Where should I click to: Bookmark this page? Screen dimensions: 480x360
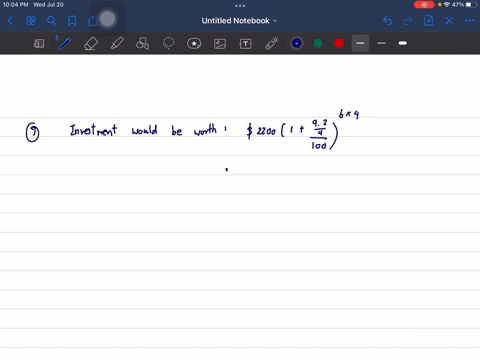[x=72, y=21]
